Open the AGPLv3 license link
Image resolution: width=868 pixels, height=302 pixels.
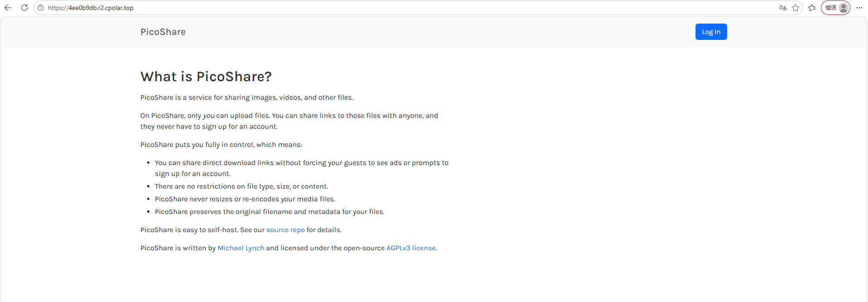[411, 248]
